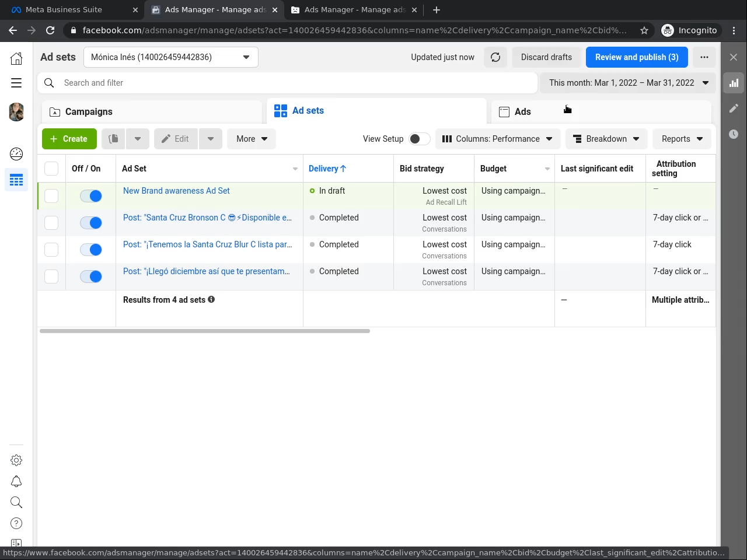Turn off the New Brand awareness Ad Set toggle
This screenshot has height=560, width=747.
tap(91, 196)
